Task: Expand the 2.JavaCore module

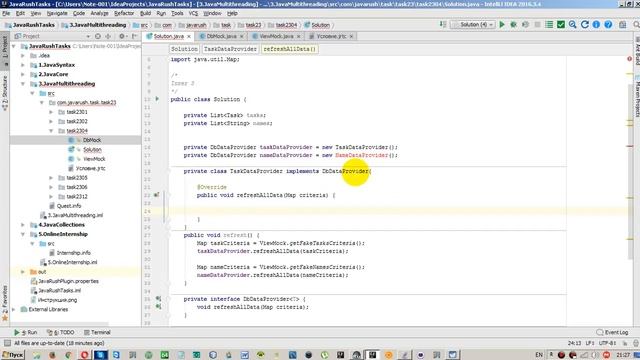Action: click(x=23, y=74)
